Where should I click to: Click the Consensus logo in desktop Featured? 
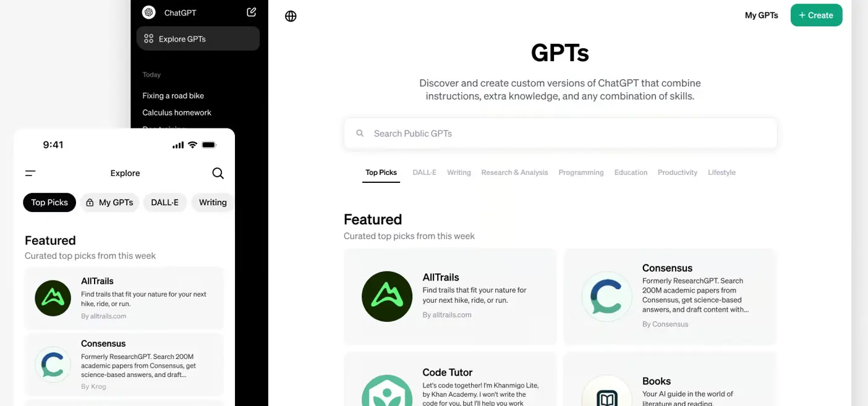[607, 297]
